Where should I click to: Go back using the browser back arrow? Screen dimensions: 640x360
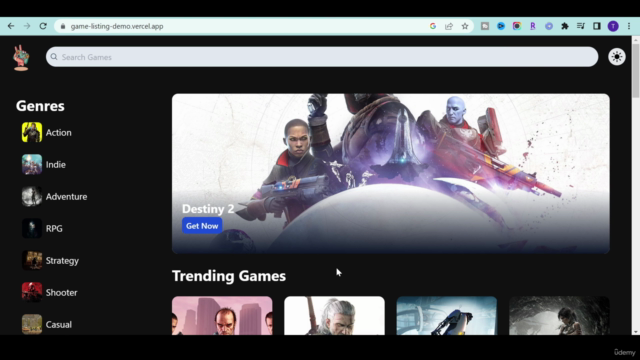pos(11,26)
